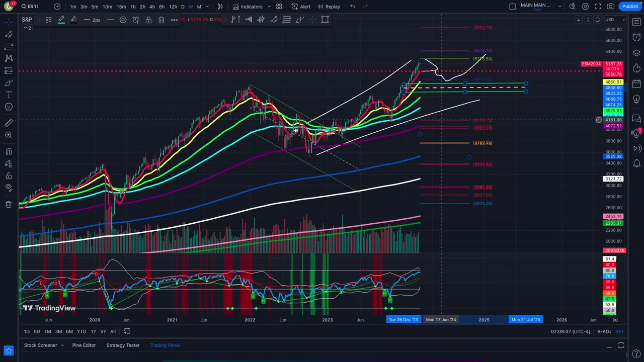This screenshot has height=362, width=644.
Task: Toggle stay in drawing mode
Action: coord(9,163)
